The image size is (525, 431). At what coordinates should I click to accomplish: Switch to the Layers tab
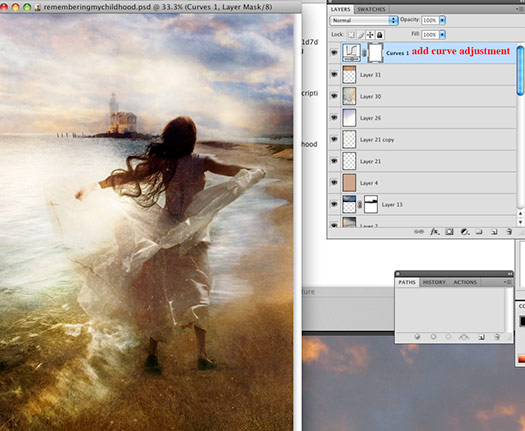(341, 9)
